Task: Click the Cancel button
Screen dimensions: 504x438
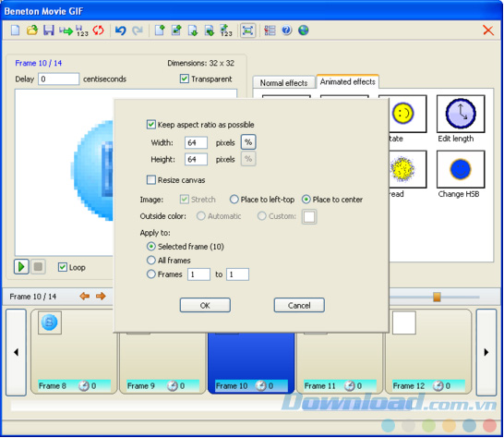Action: [x=299, y=305]
